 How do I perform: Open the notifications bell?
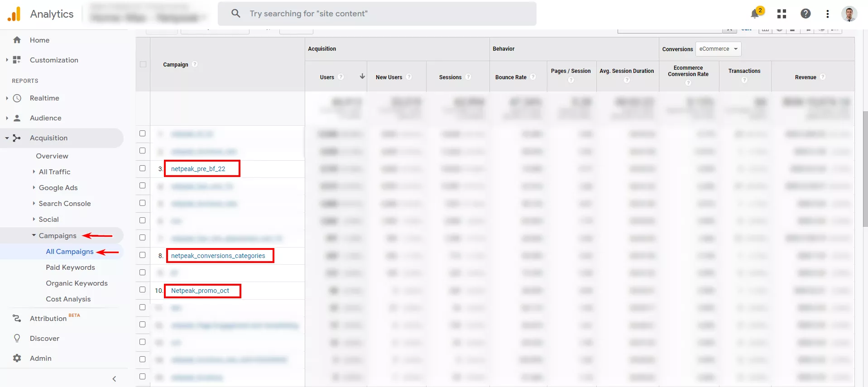click(x=755, y=14)
